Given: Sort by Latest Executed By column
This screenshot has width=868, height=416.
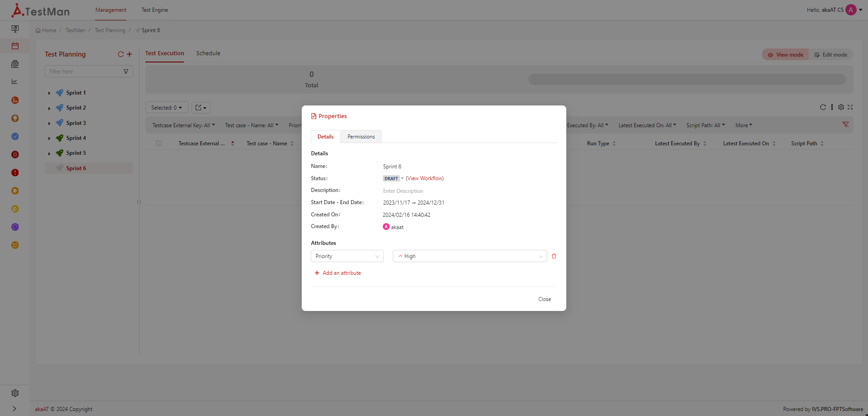Looking at the screenshot, I should [680, 143].
